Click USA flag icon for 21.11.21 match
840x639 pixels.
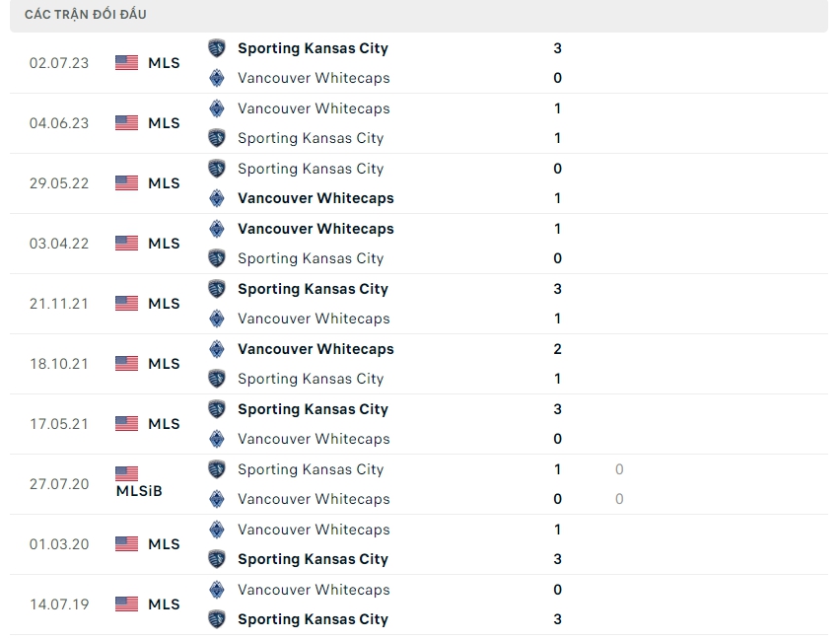126,304
